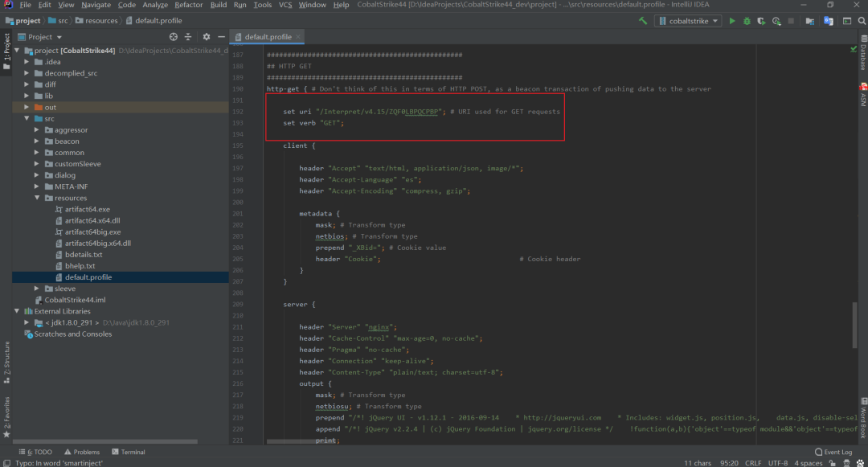Viewport: 868px width, 467px height.
Task: Open Event Log in status bar
Action: pyautogui.click(x=833, y=452)
